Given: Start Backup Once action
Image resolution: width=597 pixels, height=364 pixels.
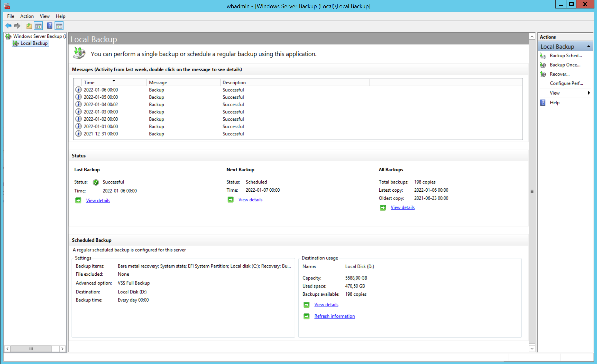Looking at the screenshot, I should (565, 65).
